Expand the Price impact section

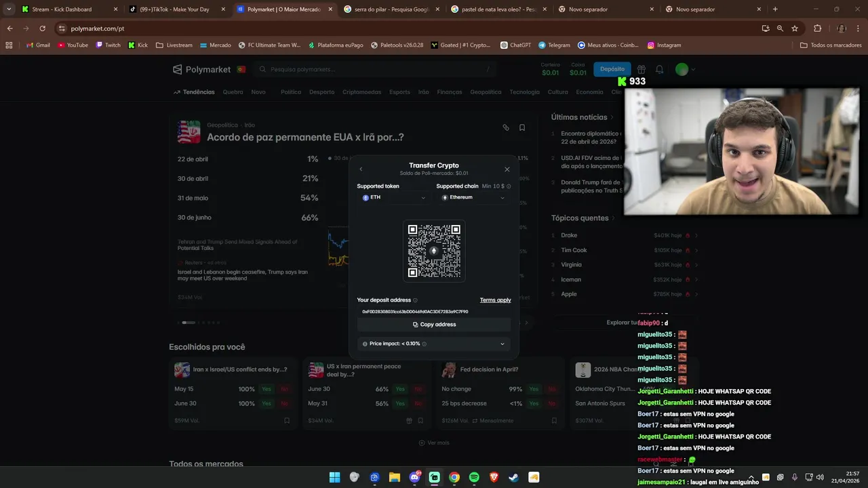click(434, 344)
